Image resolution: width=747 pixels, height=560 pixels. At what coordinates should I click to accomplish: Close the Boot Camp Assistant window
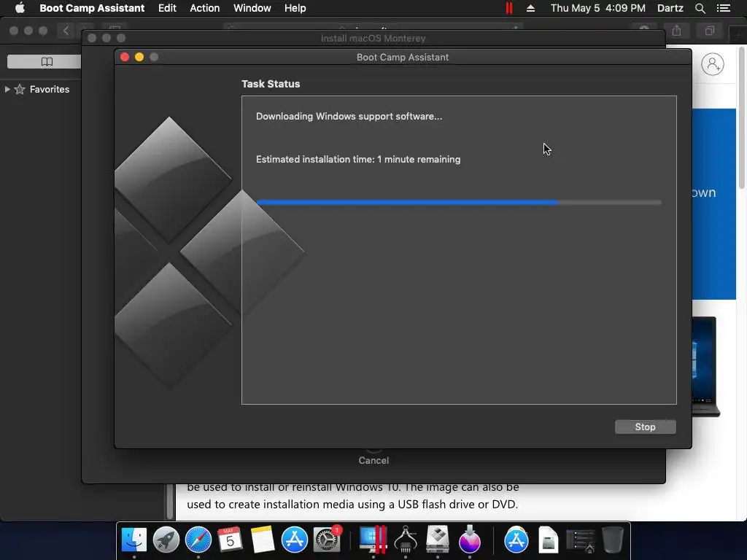(x=125, y=57)
